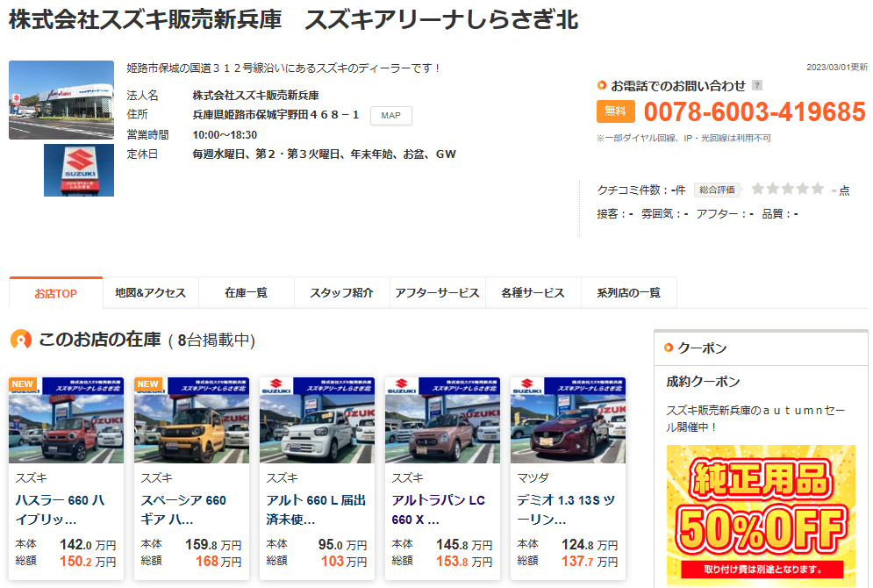Click the NEW badge on the ハスラー card
The image size is (873, 588).
coord(22,384)
